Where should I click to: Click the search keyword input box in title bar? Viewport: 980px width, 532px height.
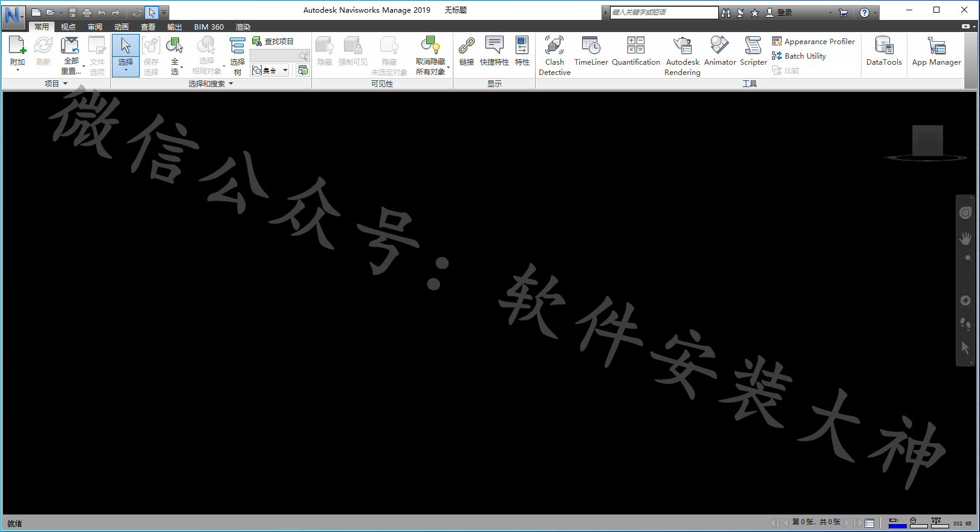[664, 12]
